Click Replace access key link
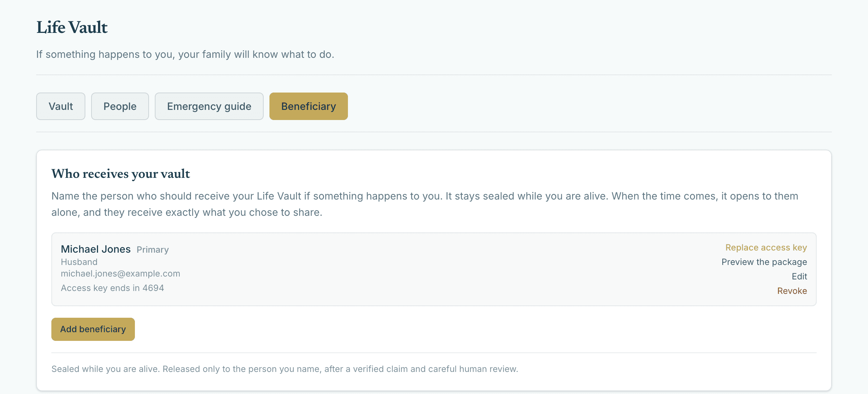The width and height of the screenshot is (868, 394). (766, 248)
